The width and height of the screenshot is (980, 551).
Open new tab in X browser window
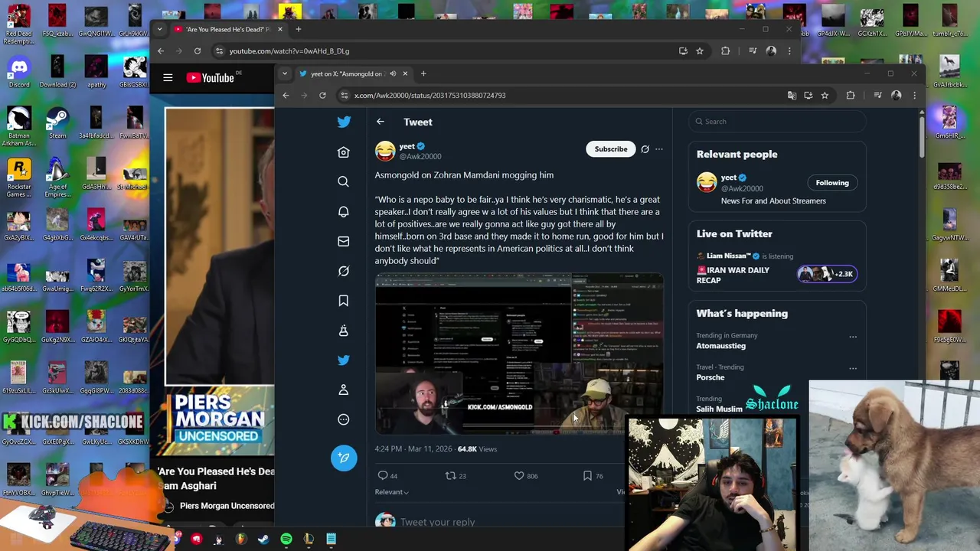coord(423,73)
